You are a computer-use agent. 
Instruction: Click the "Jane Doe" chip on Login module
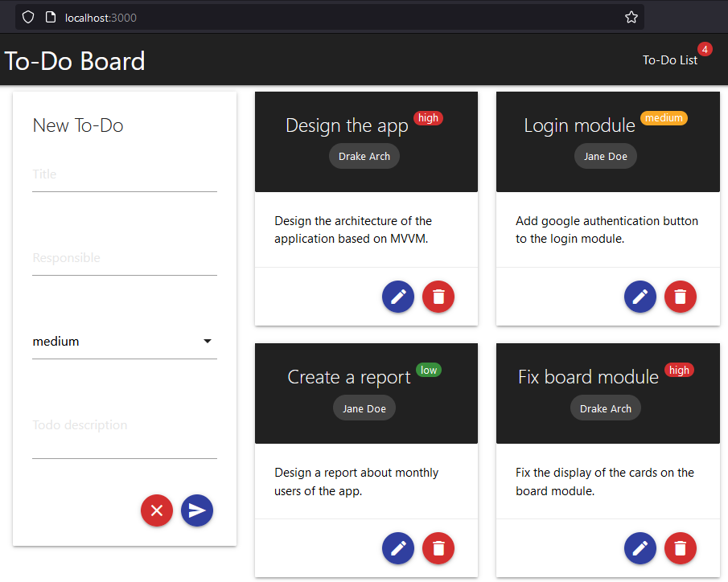click(606, 156)
